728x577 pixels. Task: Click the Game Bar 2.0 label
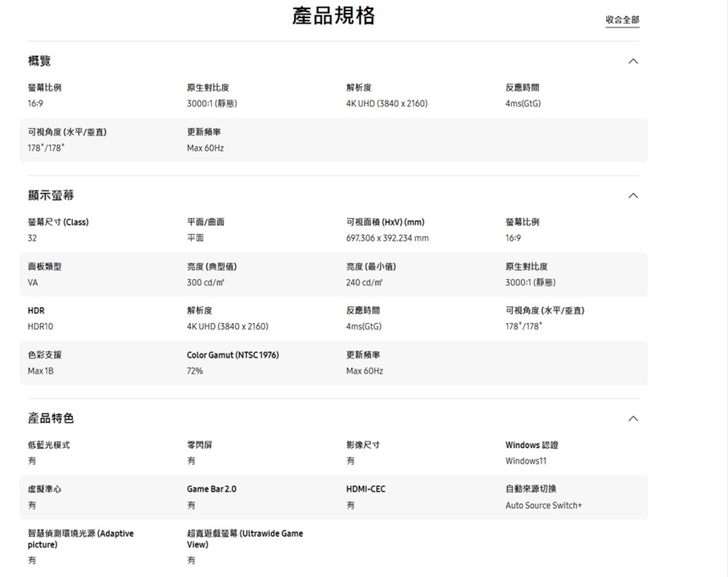pos(211,489)
